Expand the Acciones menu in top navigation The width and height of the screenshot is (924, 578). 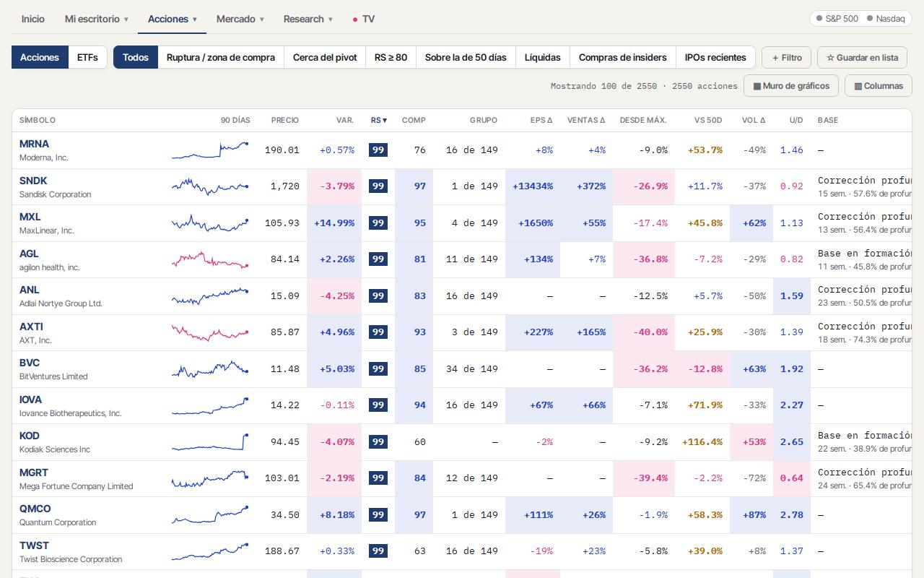pos(172,19)
